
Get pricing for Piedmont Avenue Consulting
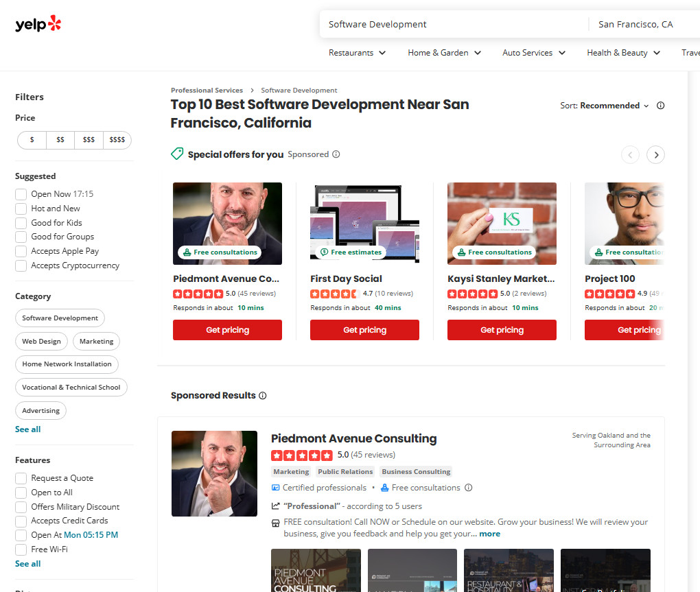point(227,330)
